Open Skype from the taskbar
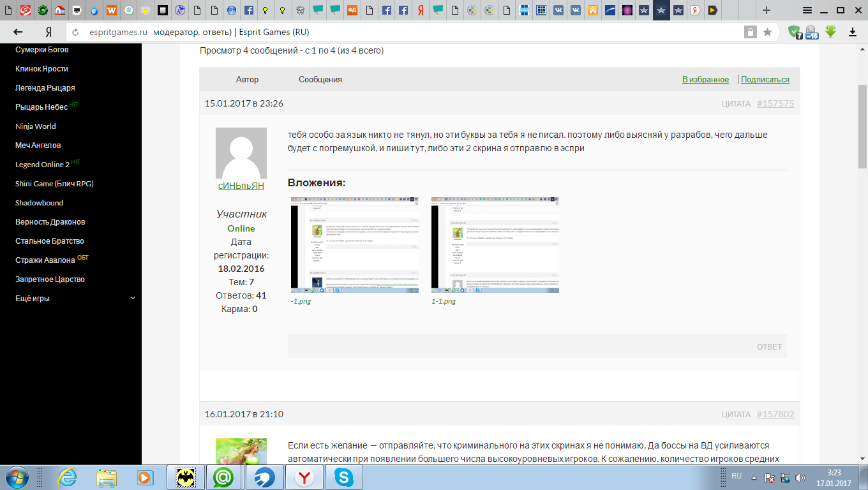Screen dimensions: 868x490 [x=344, y=477]
